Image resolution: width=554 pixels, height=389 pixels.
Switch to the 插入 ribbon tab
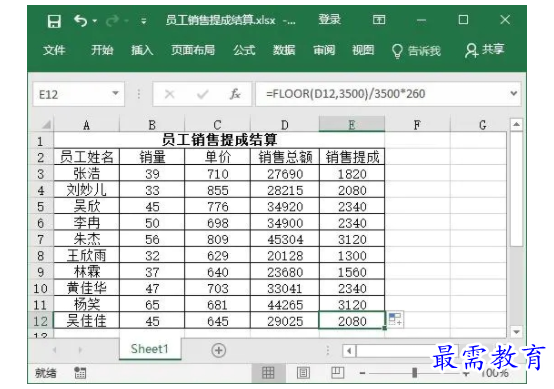click(142, 50)
